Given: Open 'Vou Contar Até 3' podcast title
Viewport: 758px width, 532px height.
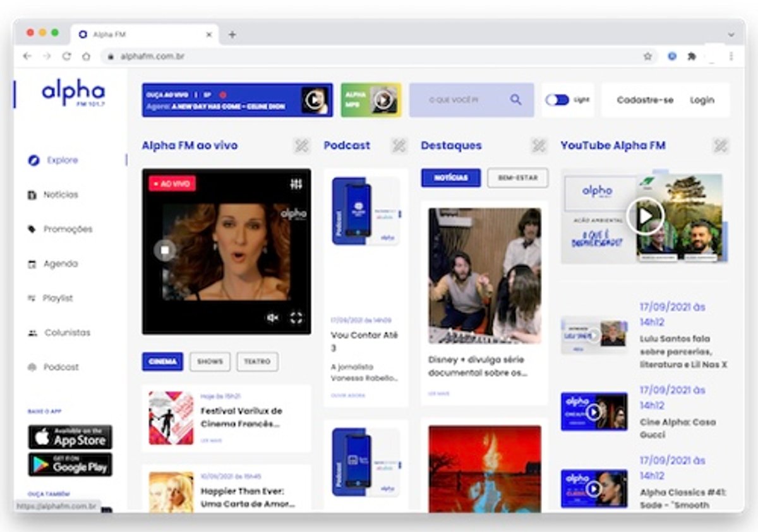Looking at the screenshot, I should 364,342.
